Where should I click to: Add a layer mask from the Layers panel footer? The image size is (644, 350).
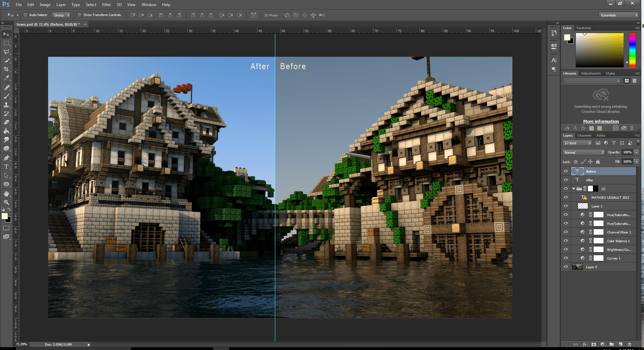click(594, 344)
